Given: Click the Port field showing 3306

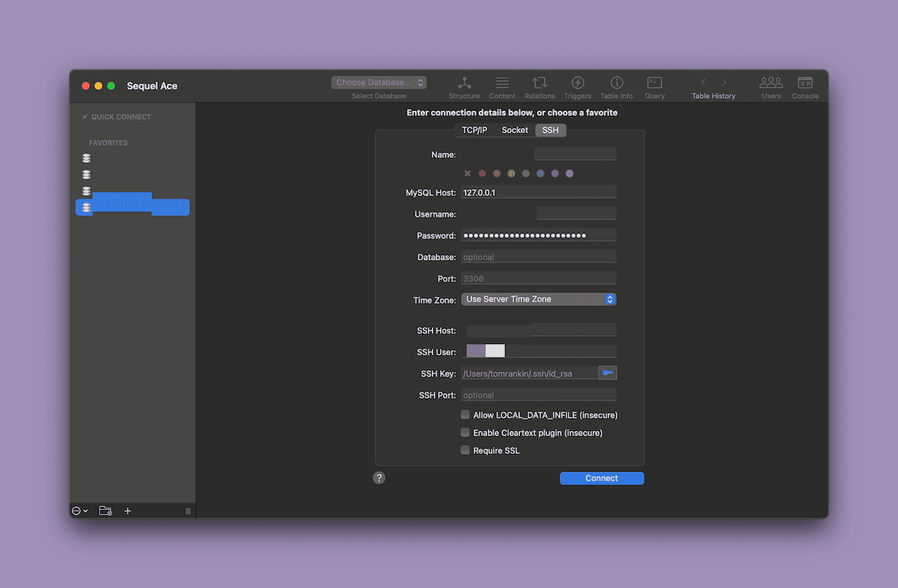Looking at the screenshot, I should pos(539,278).
